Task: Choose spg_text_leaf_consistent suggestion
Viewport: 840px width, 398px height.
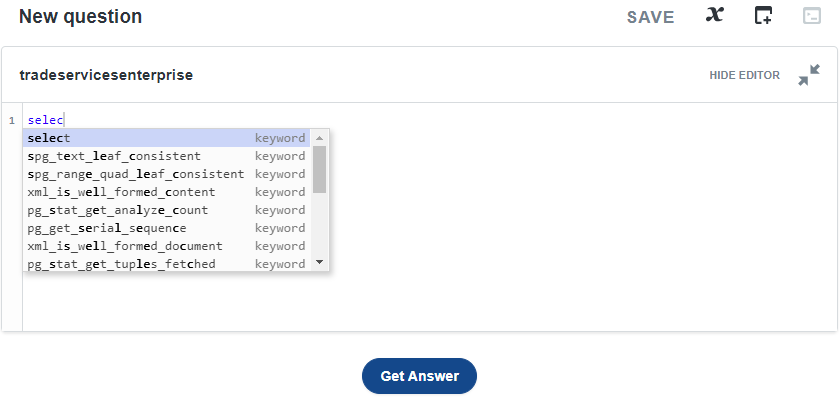Action: click(166, 156)
